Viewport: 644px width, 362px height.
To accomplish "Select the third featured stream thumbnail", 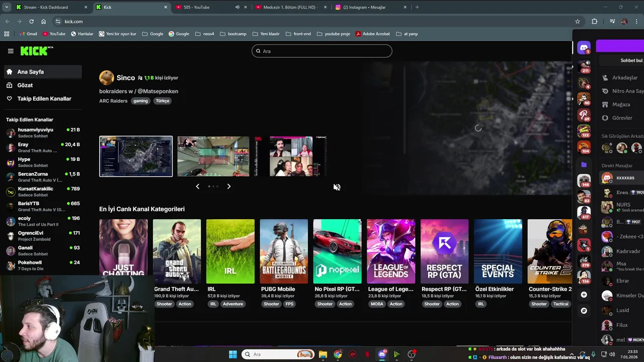I will tap(291, 156).
